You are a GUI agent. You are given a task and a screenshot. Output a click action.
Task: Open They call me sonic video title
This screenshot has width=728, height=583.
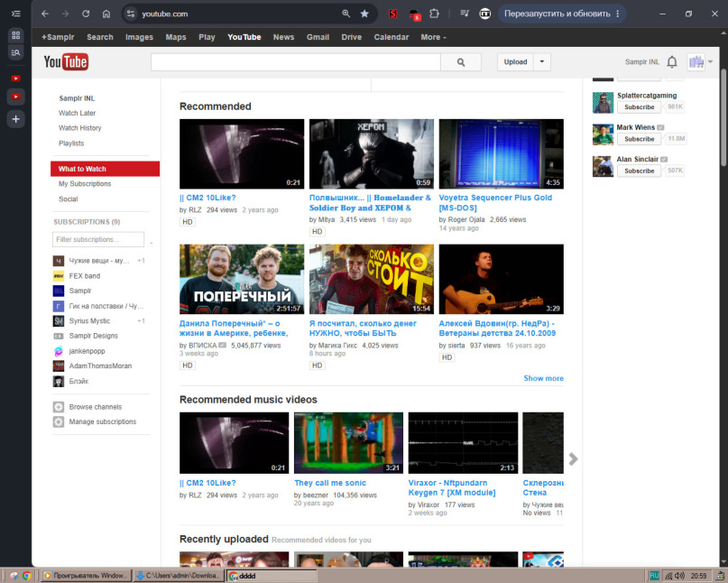[330, 483]
